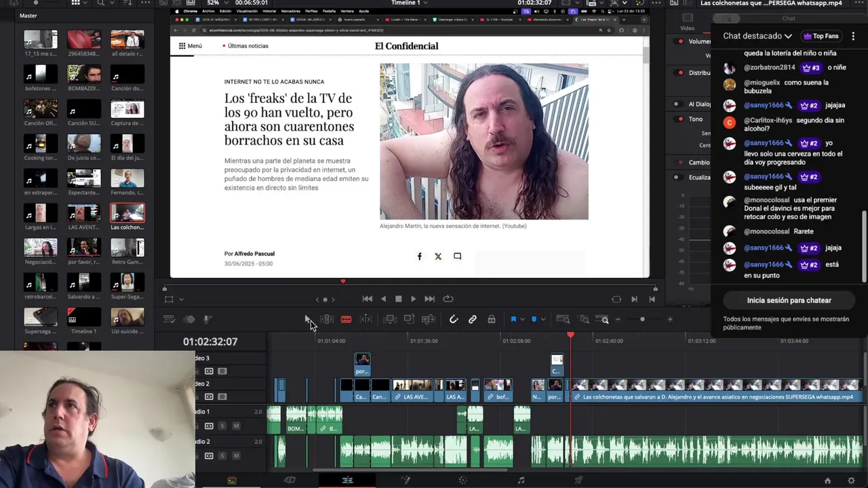Switch to the Media page tab
This screenshot has height=488, width=868.
tap(232, 481)
